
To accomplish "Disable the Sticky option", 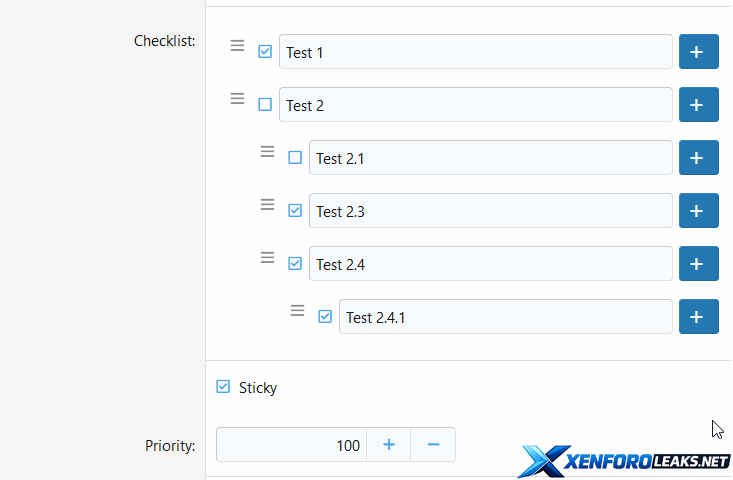I will pyautogui.click(x=223, y=387).
